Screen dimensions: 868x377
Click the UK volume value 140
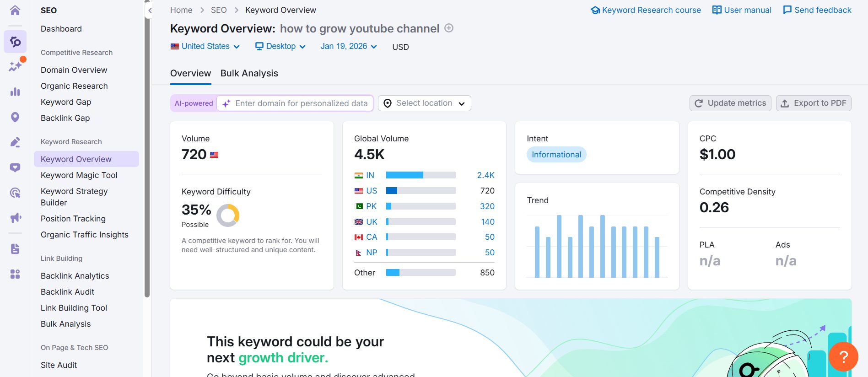488,222
